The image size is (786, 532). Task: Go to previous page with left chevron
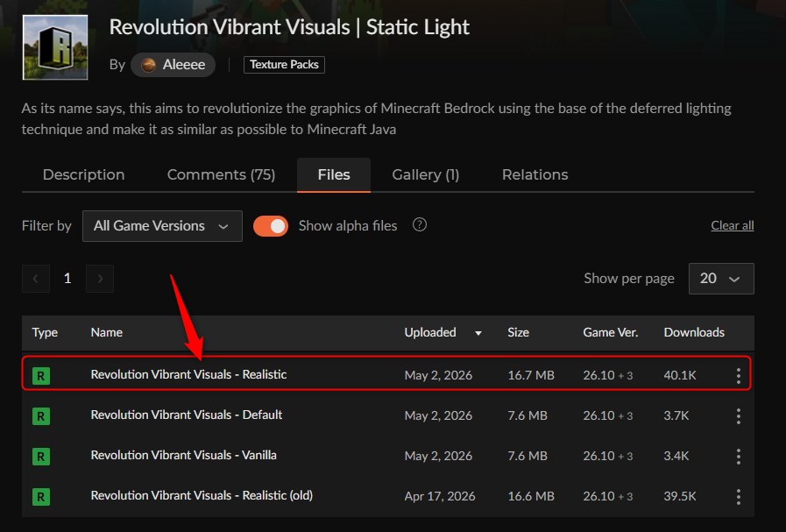point(36,279)
